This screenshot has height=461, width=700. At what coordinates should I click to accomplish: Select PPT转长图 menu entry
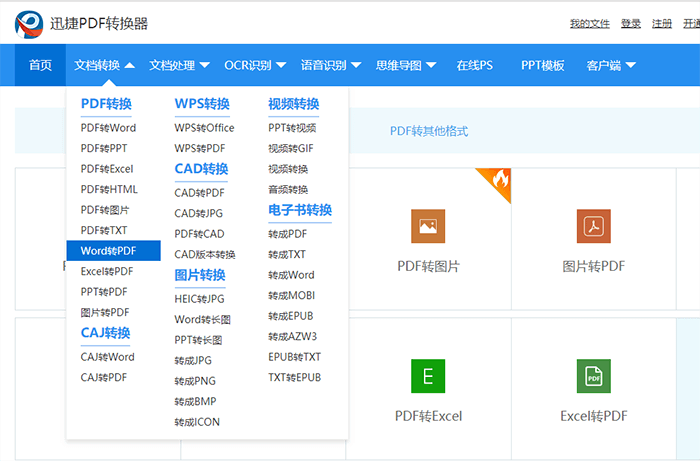point(198,340)
